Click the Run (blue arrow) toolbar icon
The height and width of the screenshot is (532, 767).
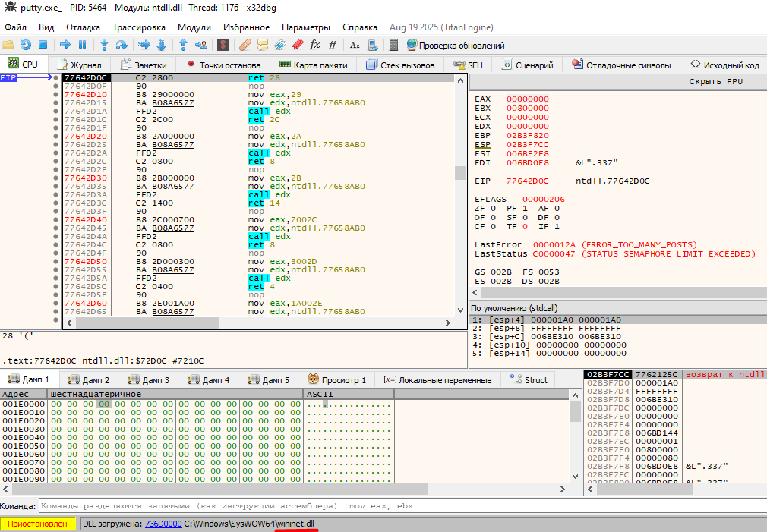pos(65,45)
